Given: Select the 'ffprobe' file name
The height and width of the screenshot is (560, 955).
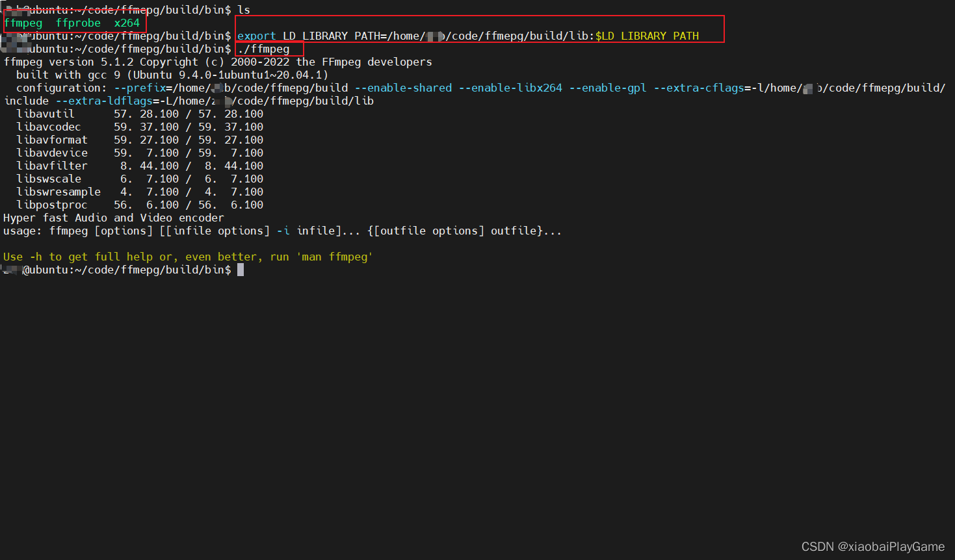Looking at the screenshot, I should tap(78, 23).
